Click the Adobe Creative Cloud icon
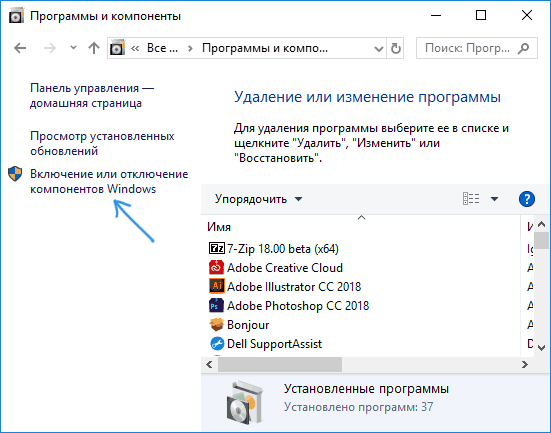Image resolution: width=551 pixels, height=433 pixels. click(x=216, y=267)
